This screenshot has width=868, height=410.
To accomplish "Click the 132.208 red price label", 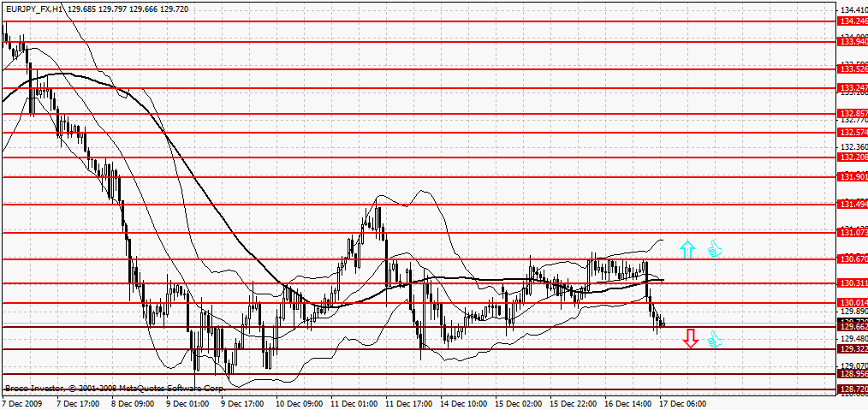I will tap(853, 157).
